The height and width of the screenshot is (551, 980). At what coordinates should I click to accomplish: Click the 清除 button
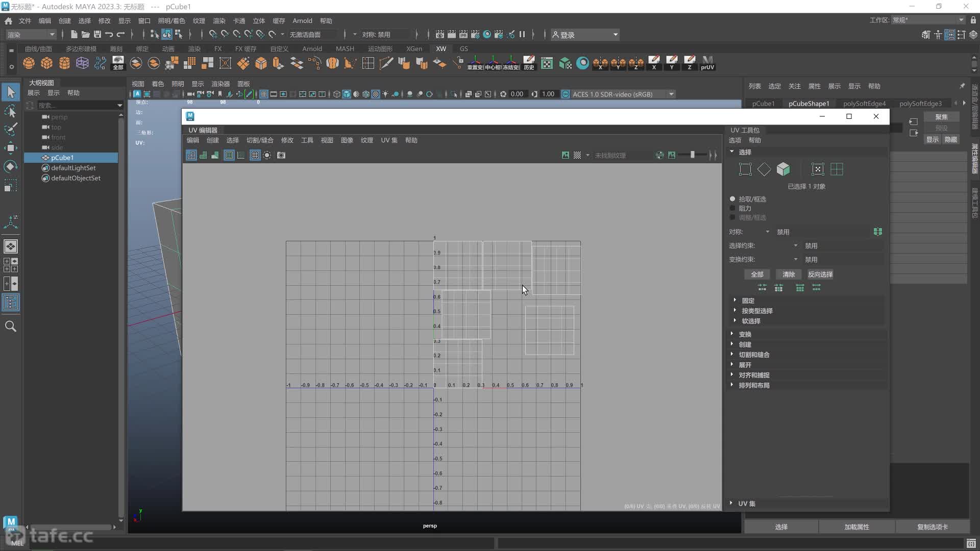[789, 274]
